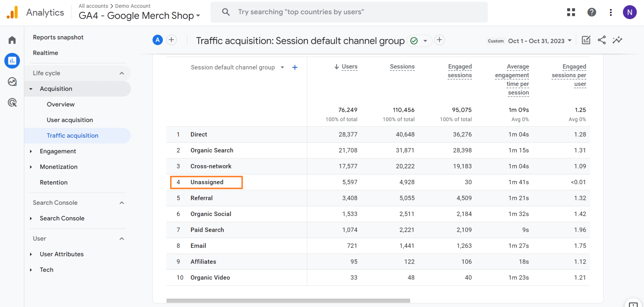Sort by Engaged sessions per user header
This screenshot has width=644, height=307.
coord(569,75)
